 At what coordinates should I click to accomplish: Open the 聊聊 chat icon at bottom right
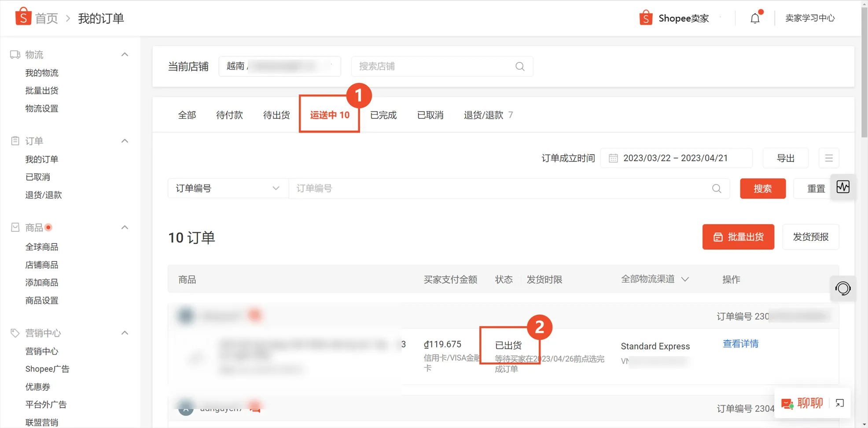[787, 403]
